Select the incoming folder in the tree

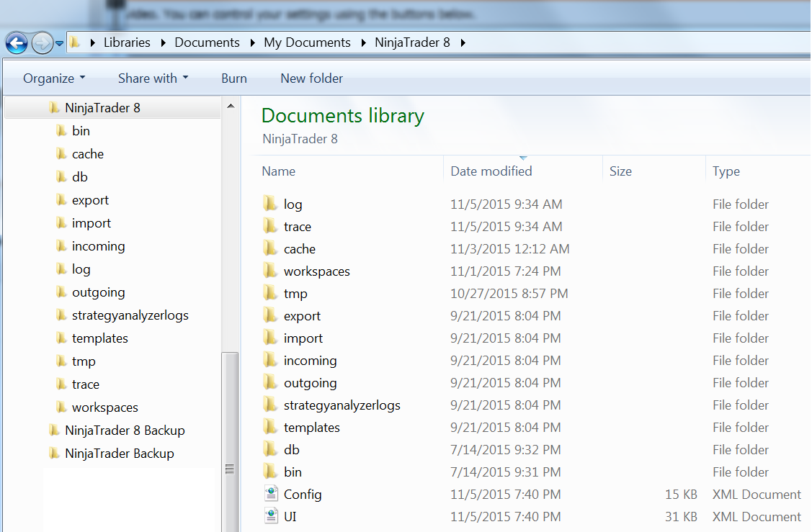(99, 246)
